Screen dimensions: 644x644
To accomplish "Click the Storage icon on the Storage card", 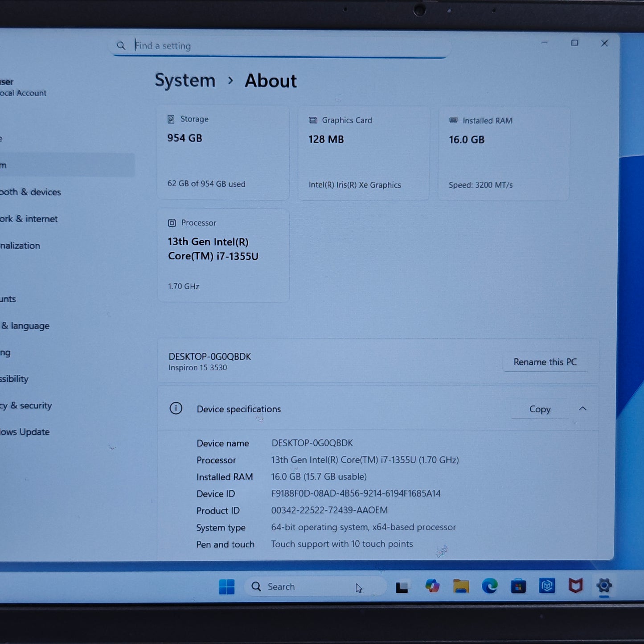I will coord(171,119).
